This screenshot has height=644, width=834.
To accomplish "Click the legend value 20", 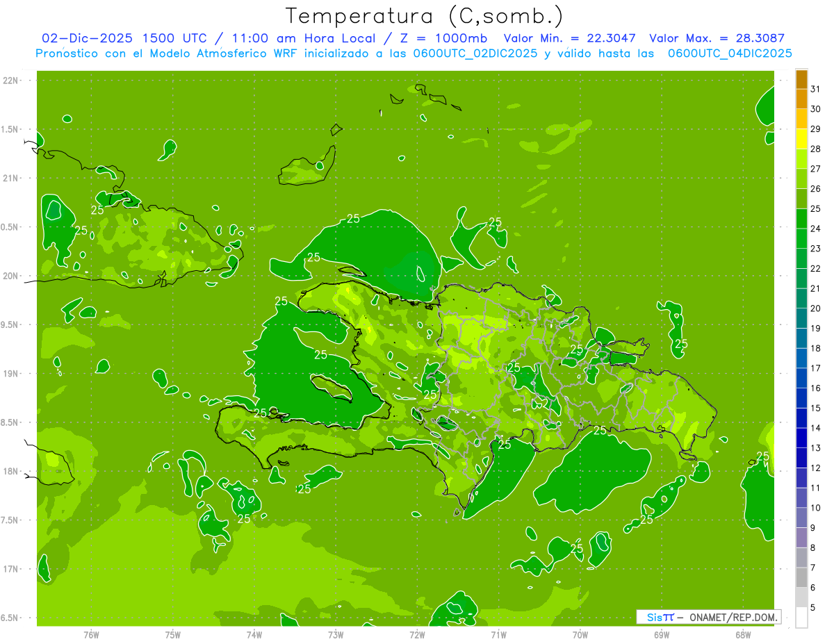I will 816,308.
